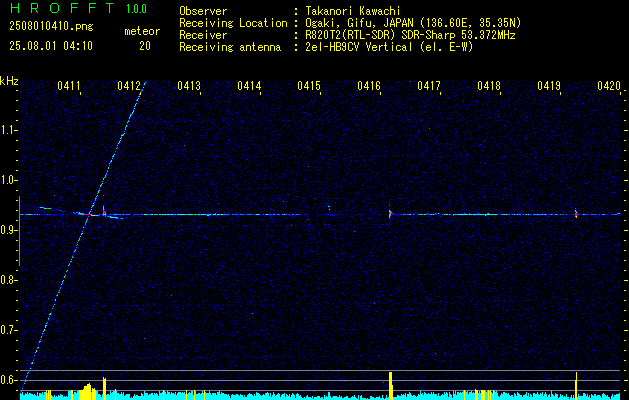Click the 0.9 kHz frequency label
629x400 pixels.
(x=9, y=230)
